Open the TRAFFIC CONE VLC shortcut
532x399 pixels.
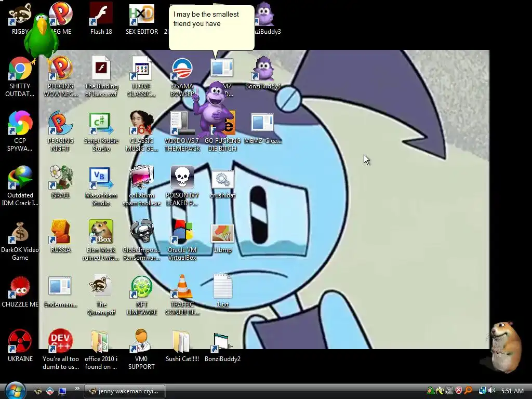(x=182, y=295)
